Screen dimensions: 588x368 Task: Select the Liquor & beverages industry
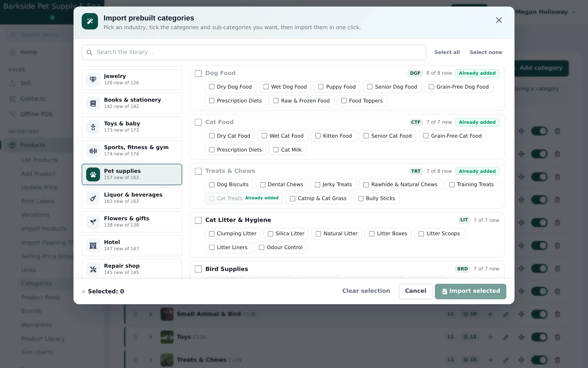[132, 198]
